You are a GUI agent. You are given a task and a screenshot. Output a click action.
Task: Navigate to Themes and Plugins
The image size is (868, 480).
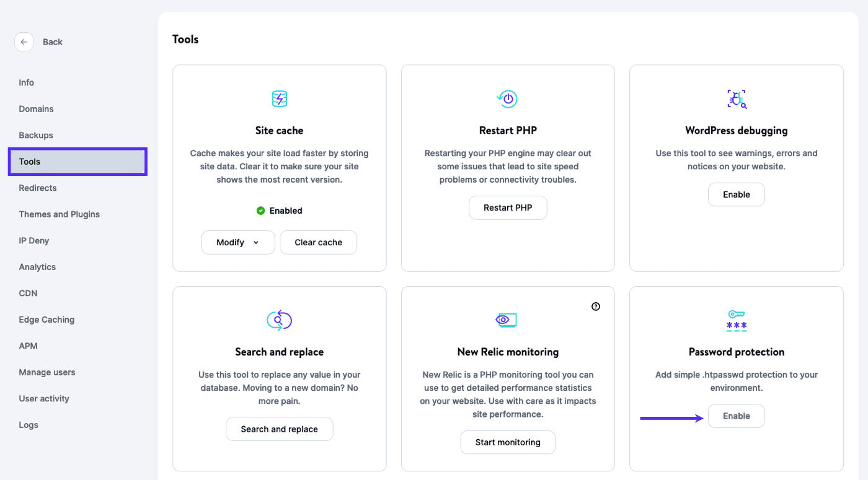tap(60, 214)
